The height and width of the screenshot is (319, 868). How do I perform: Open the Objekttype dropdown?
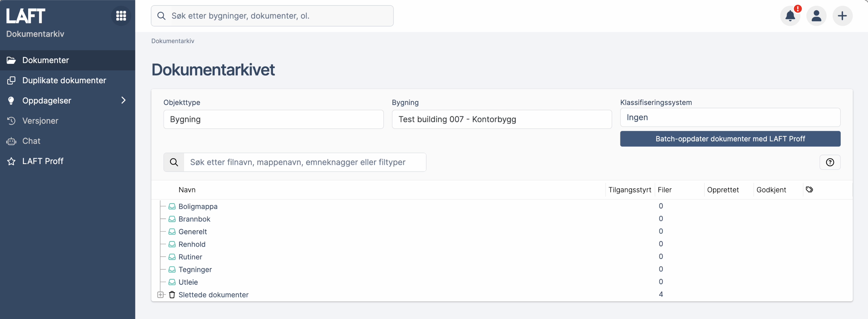click(273, 119)
